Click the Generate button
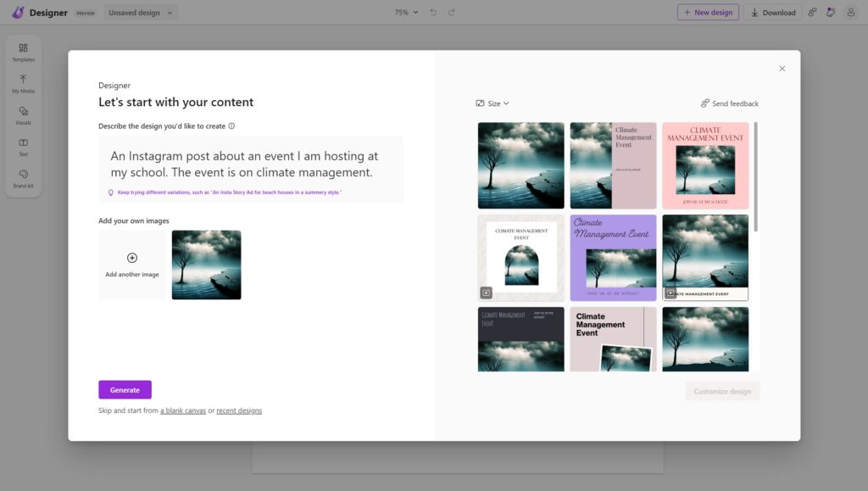Image resolution: width=868 pixels, height=491 pixels. point(125,389)
